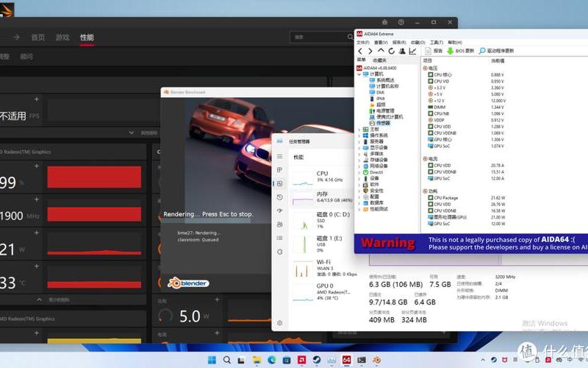588x368 pixels.
Task: Open Steam from the taskbar
Action: (x=317, y=360)
